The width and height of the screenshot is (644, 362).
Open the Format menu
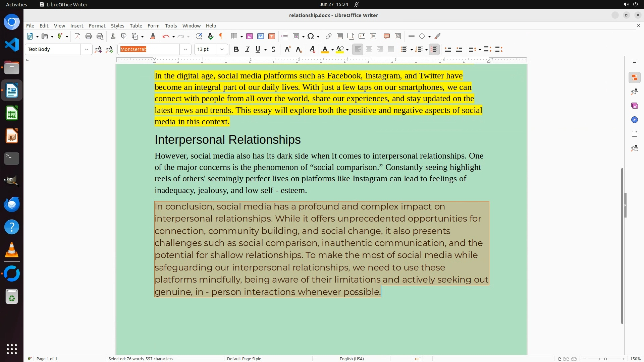point(97,26)
